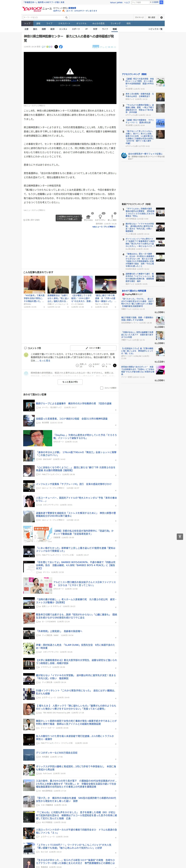Viewport: 186px width, 868px height.
Task: Click 記事に関する報告 report link
Action: pyautogui.click(x=32, y=220)
